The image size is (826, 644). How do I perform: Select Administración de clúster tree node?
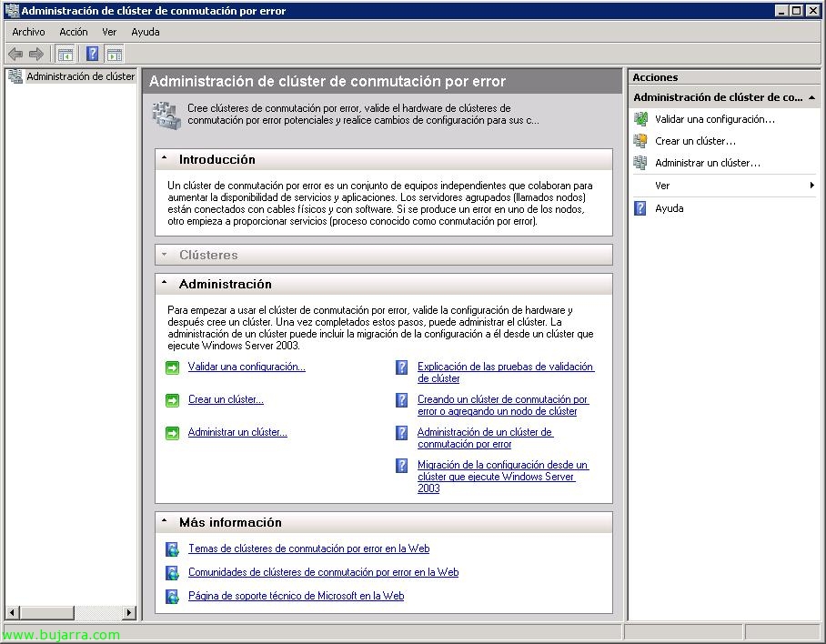click(81, 76)
